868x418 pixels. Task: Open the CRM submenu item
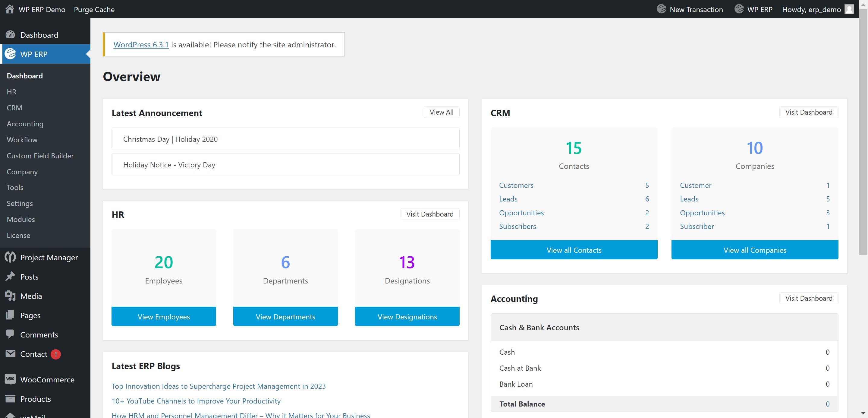[14, 108]
